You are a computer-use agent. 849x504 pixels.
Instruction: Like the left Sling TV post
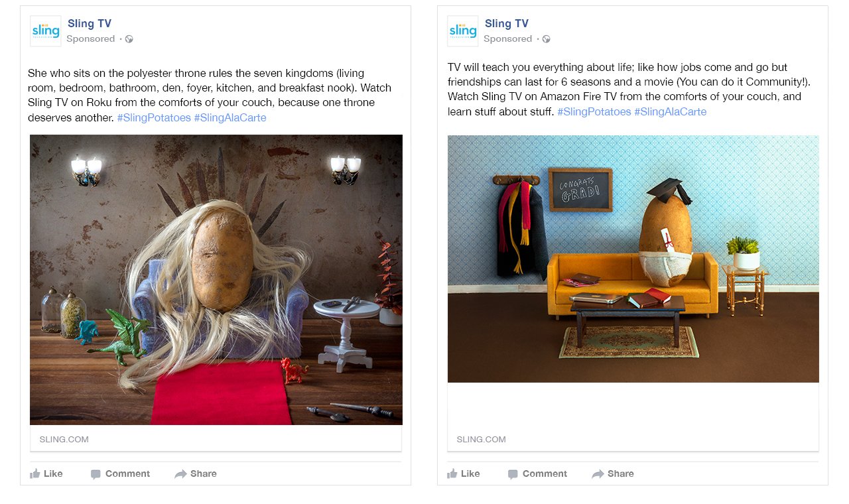[46, 473]
